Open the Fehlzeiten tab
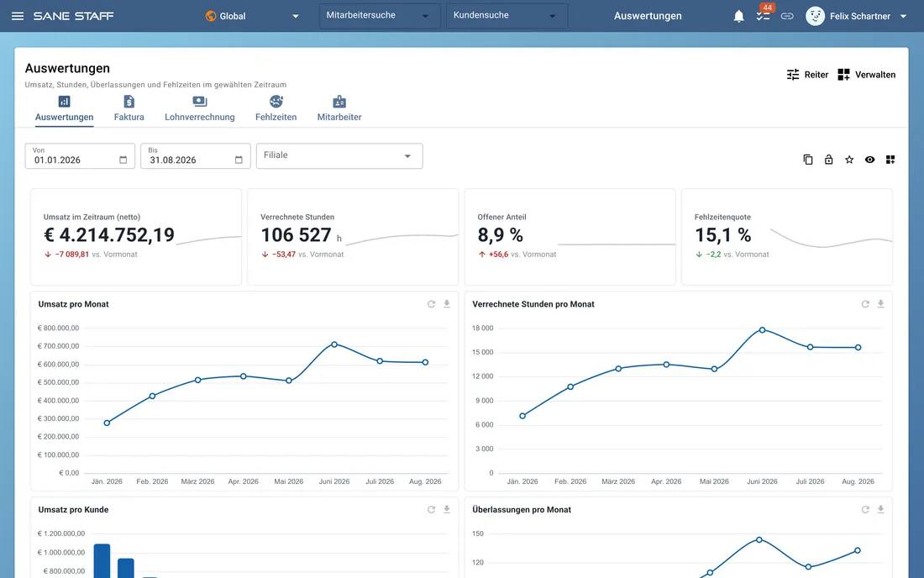 (276, 109)
